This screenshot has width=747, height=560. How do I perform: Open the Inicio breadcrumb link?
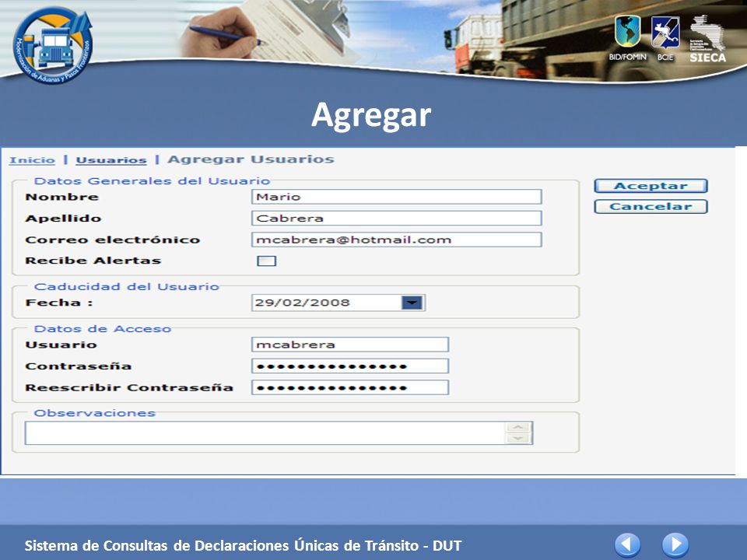coord(33,160)
